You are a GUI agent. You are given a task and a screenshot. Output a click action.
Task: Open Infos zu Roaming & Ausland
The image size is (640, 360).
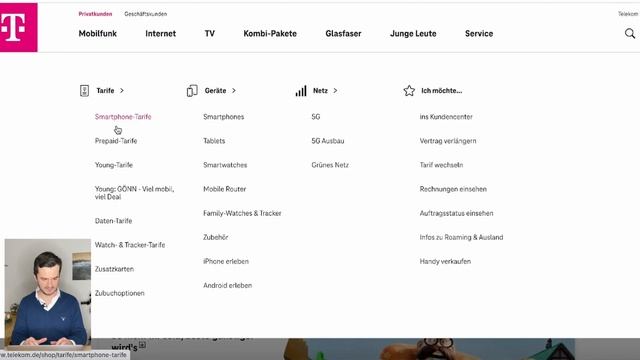click(x=461, y=237)
